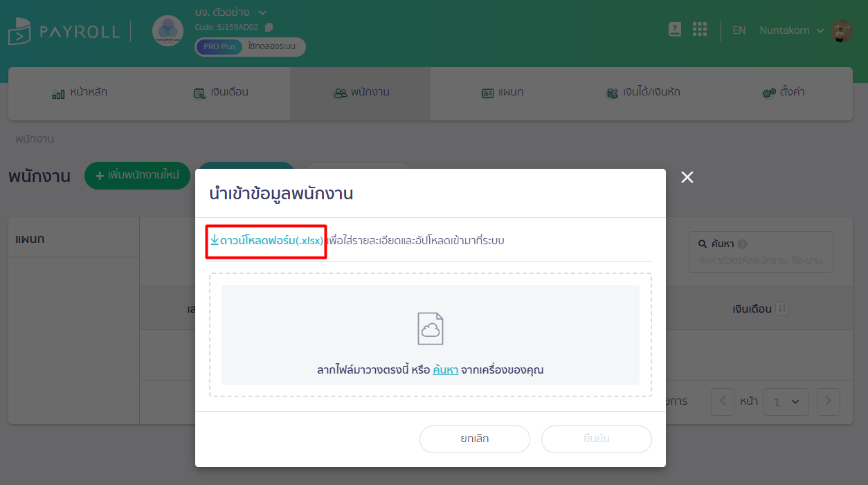
Task: Go to the next page arrow
Action: click(x=829, y=401)
